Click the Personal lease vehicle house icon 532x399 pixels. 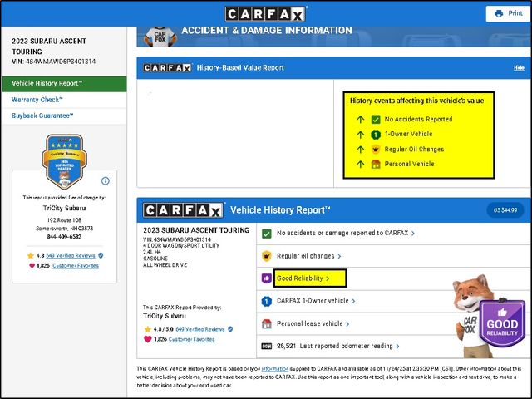(x=267, y=323)
